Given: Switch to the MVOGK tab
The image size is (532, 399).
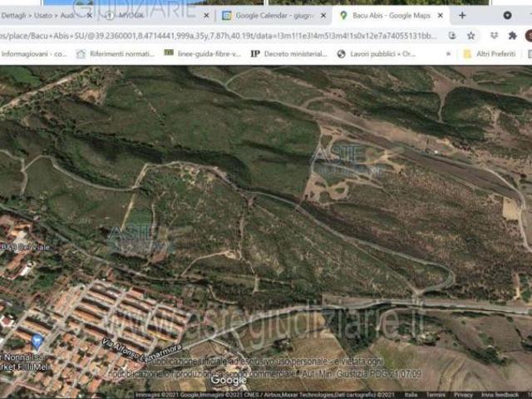Looking at the screenshot, I should click(157, 16).
